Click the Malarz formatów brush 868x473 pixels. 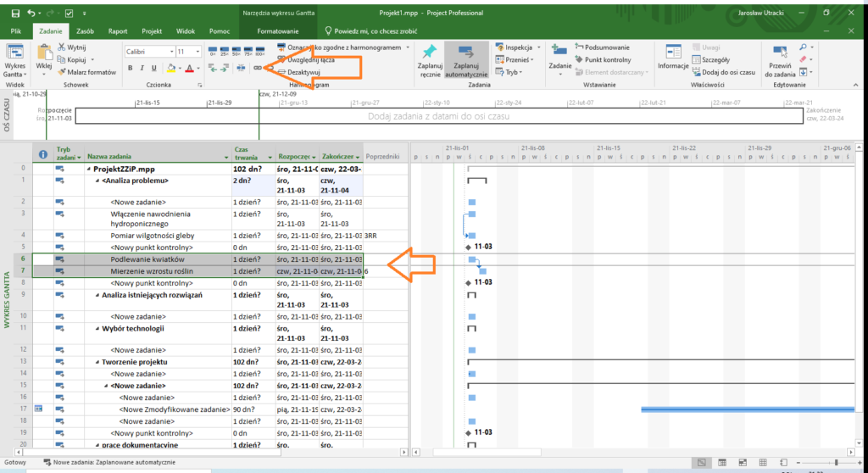pyautogui.click(x=86, y=72)
